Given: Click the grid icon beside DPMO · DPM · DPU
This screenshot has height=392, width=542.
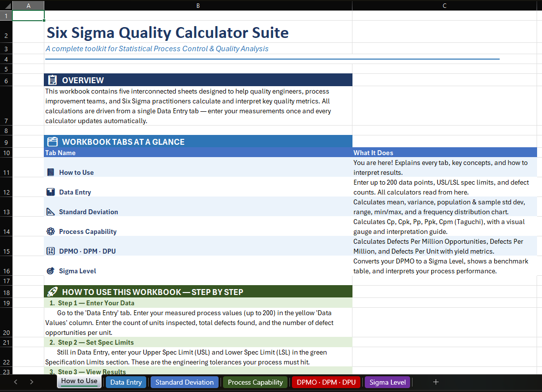Looking at the screenshot, I should 50,251.
